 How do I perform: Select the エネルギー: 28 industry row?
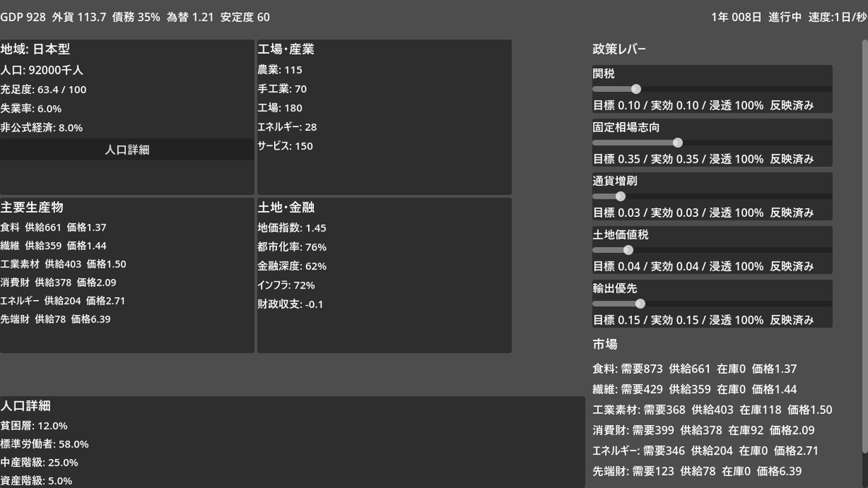tap(287, 127)
